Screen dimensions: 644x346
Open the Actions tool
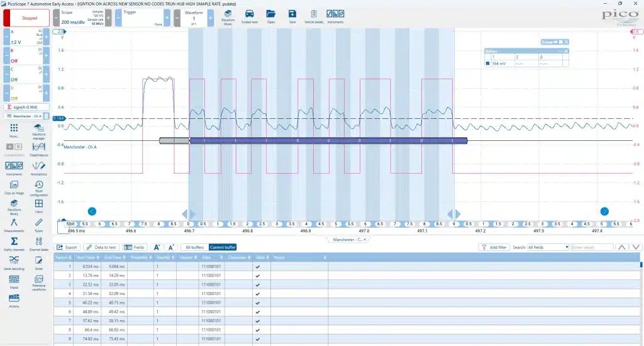(x=14, y=301)
